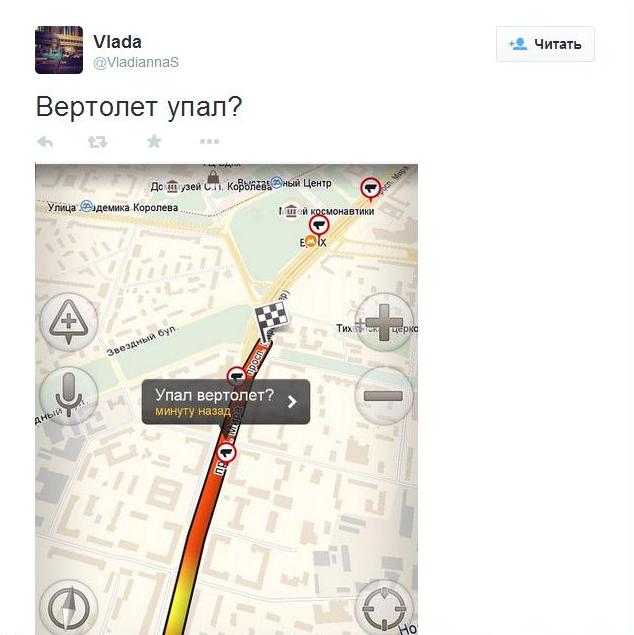
Task: Expand the "Упал вертолет?" popup chevron
Action: point(292,402)
